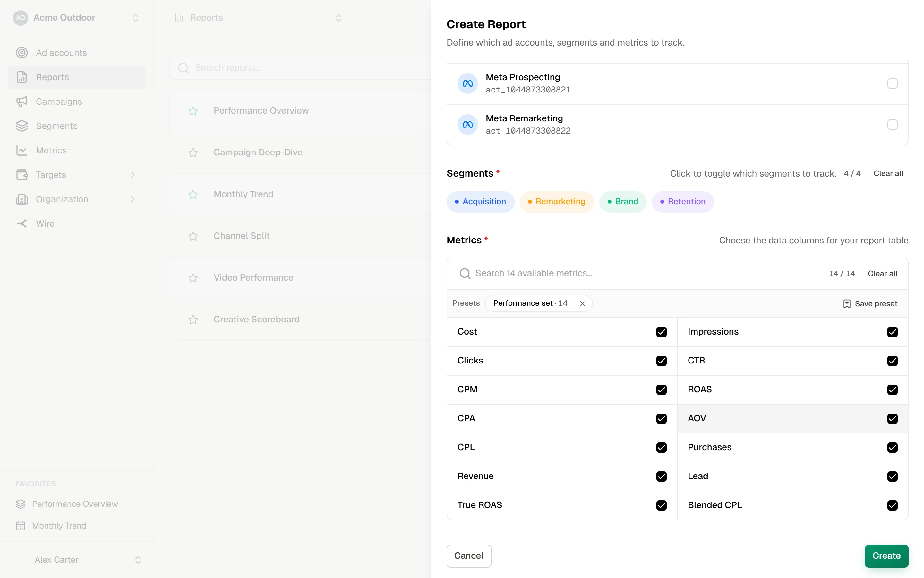This screenshot has width=924, height=578.
Task: Open Segments in the sidebar
Action: coord(76,126)
